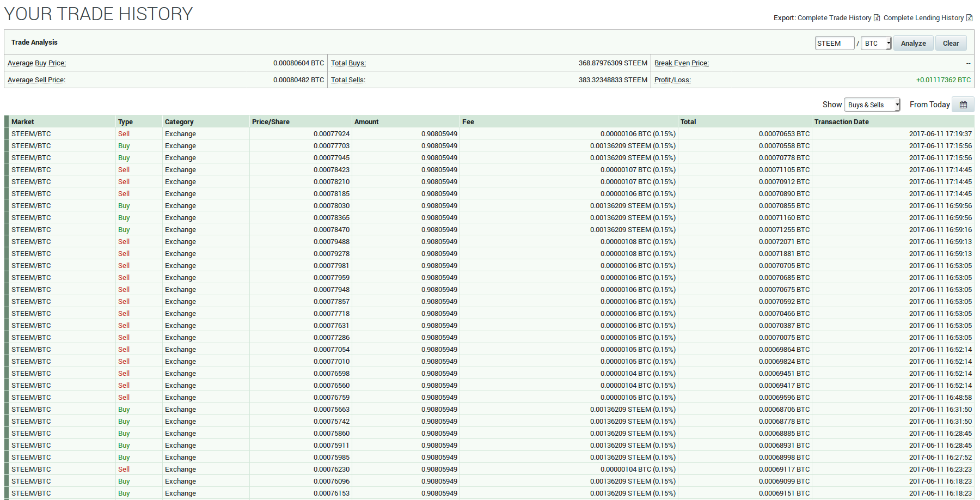
Task: Click the Complete Lending History export file icon
Action: pyautogui.click(x=969, y=18)
